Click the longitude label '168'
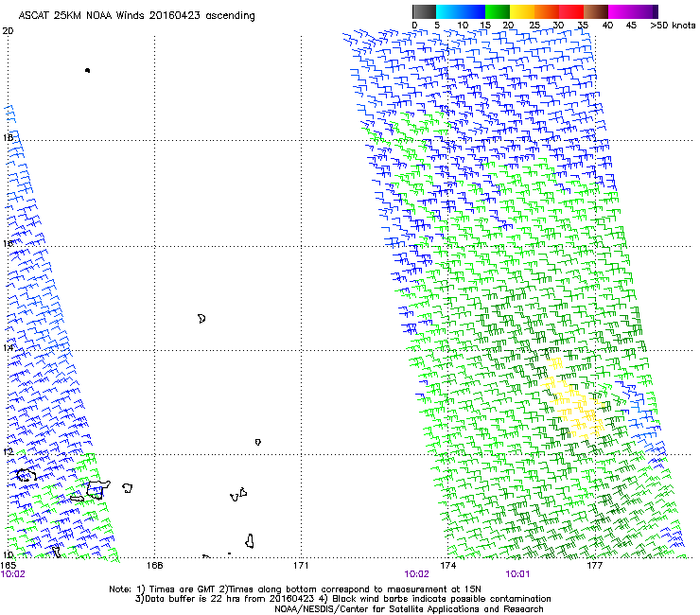Viewport: 700px width, 615px height. pos(154,566)
